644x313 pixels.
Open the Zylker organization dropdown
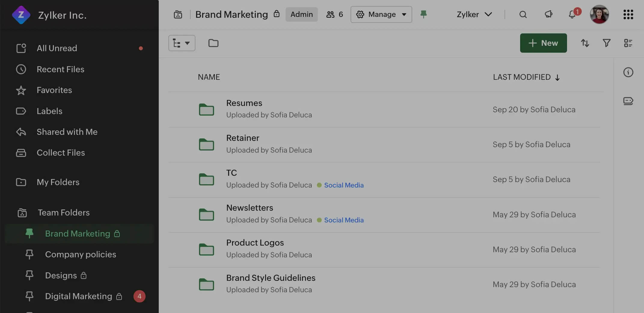tap(474, 14)
